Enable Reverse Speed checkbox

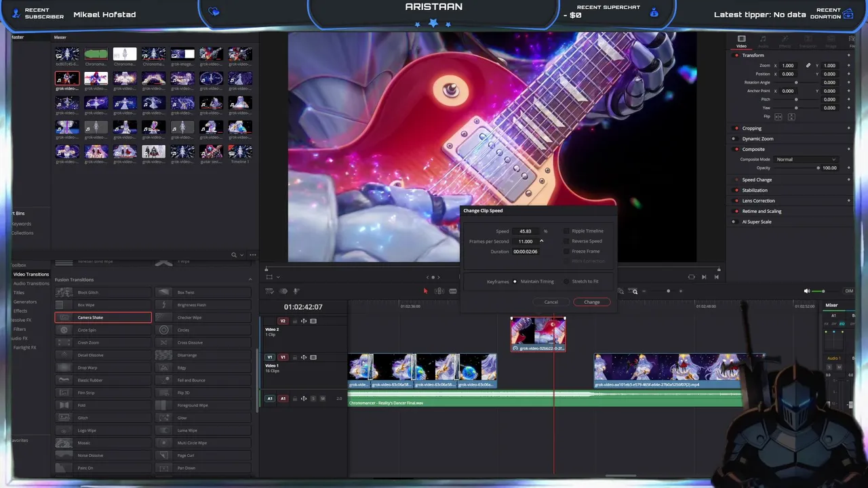(567, 241)
